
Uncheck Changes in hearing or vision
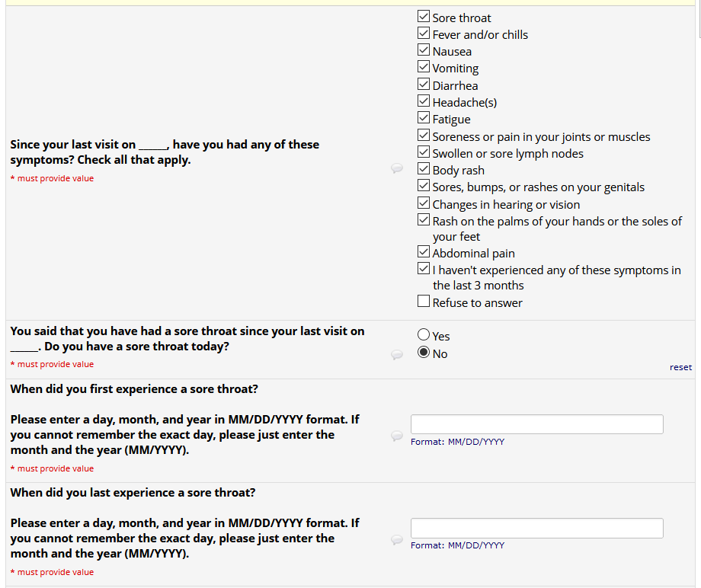[x=424, y=203]
